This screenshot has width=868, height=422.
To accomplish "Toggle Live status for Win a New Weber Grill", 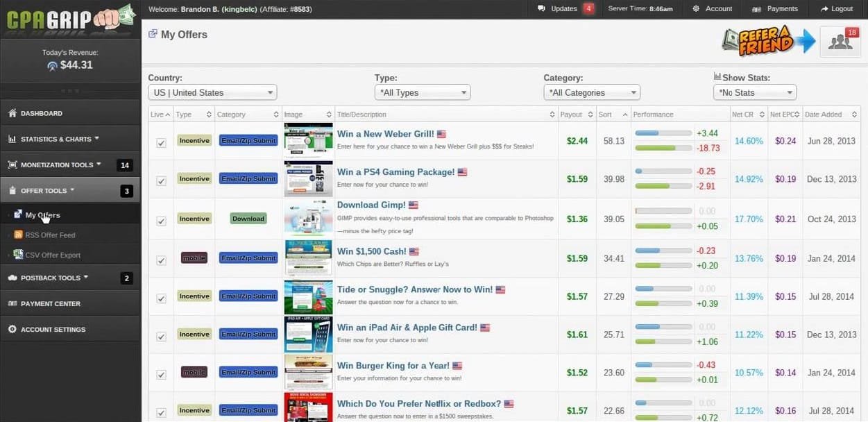I will tap(161, 143).
